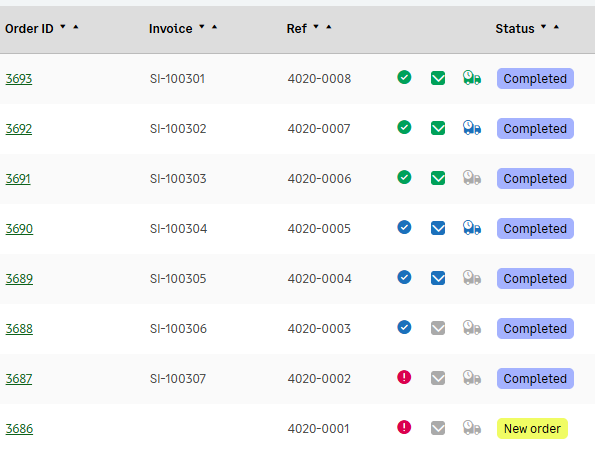Click the Order ID column header

click(x=29, y=28)
